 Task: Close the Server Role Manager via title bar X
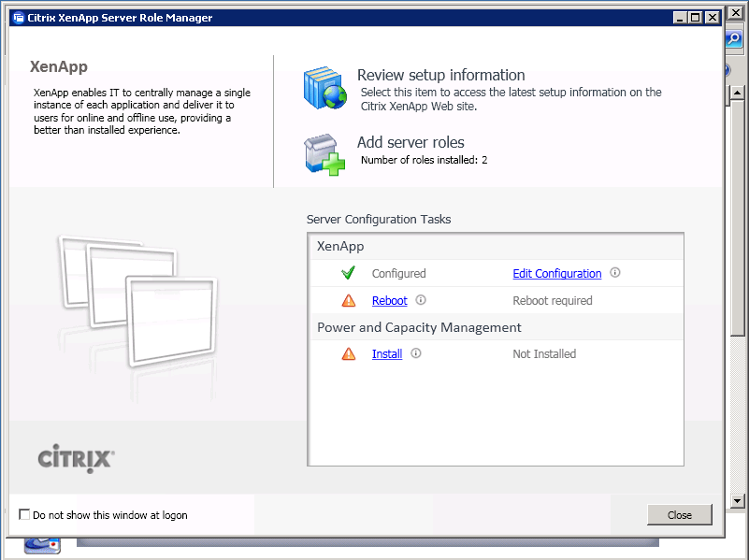click(713, 18)
